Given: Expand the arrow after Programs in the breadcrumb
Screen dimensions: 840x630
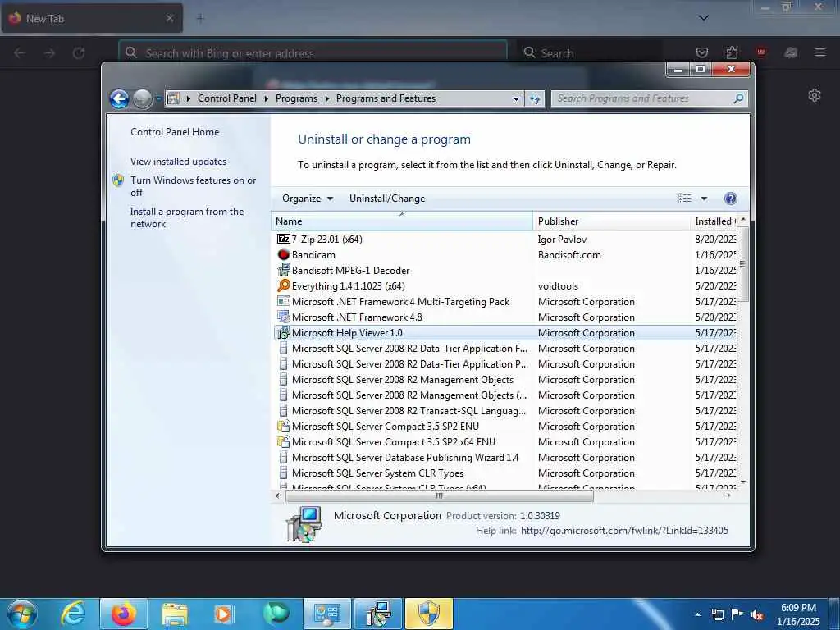Looking at the screenshot, I should [x=326, y=98].
